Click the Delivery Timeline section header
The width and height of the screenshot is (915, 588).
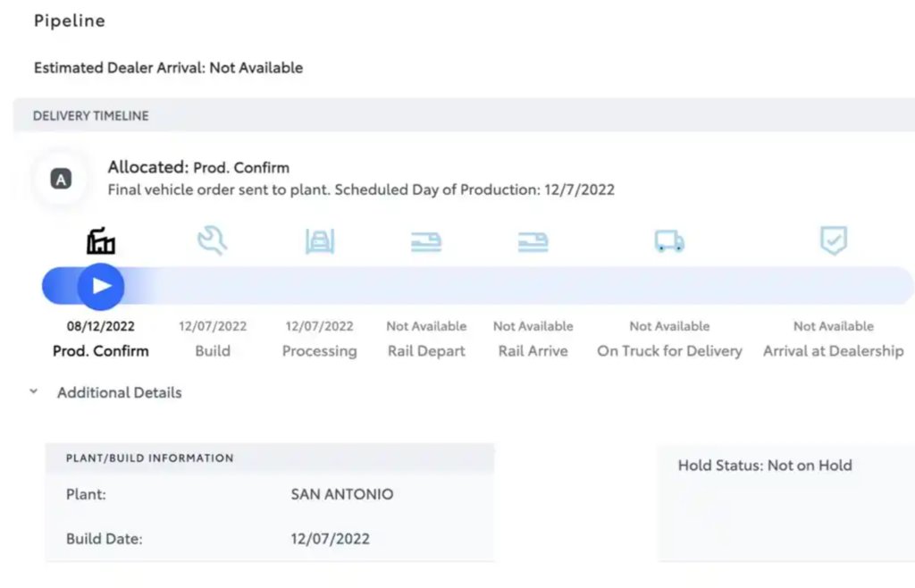90,115
